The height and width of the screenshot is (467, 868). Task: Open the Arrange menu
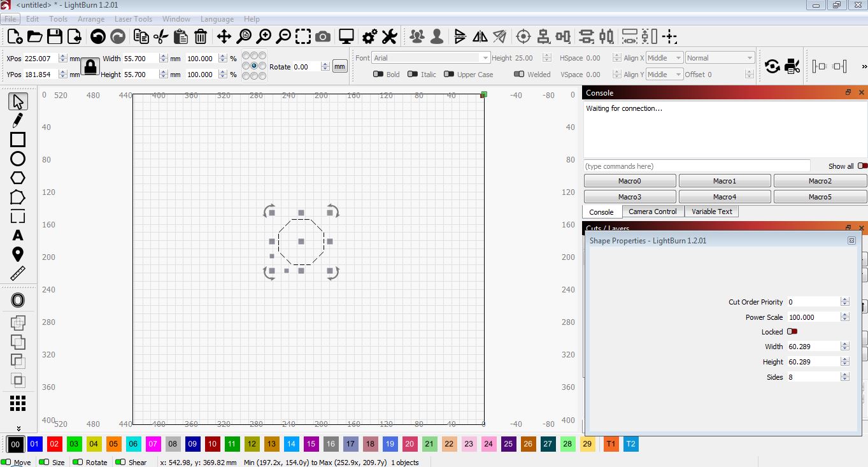click(x=91, y=19)
